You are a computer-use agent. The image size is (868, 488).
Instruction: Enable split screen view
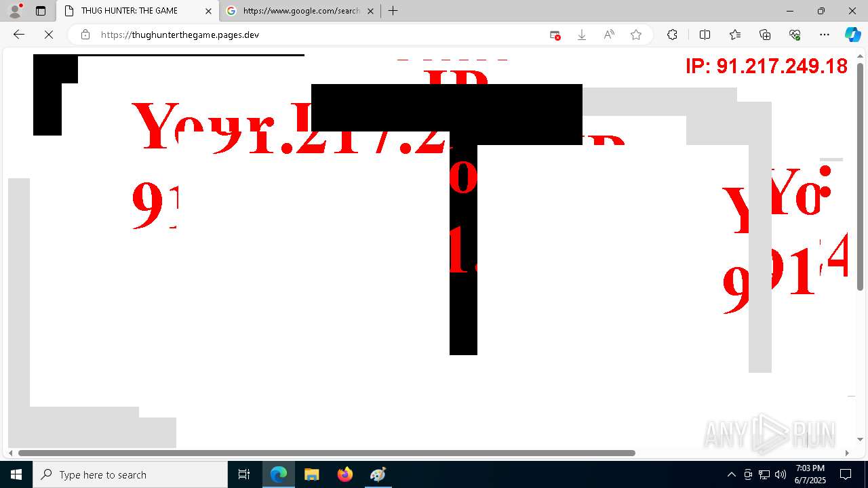(705, 35)
